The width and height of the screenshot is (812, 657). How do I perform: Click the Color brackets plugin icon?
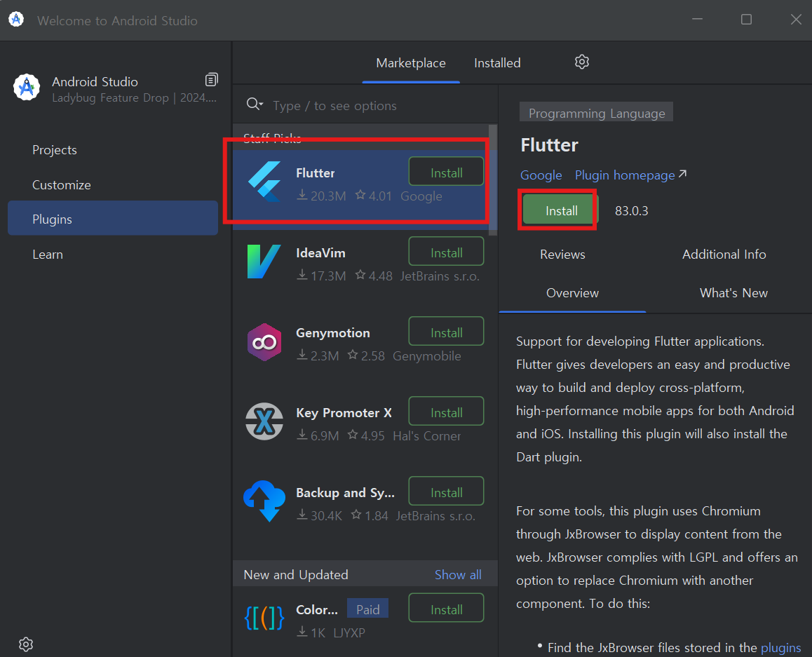coord(264,618)
